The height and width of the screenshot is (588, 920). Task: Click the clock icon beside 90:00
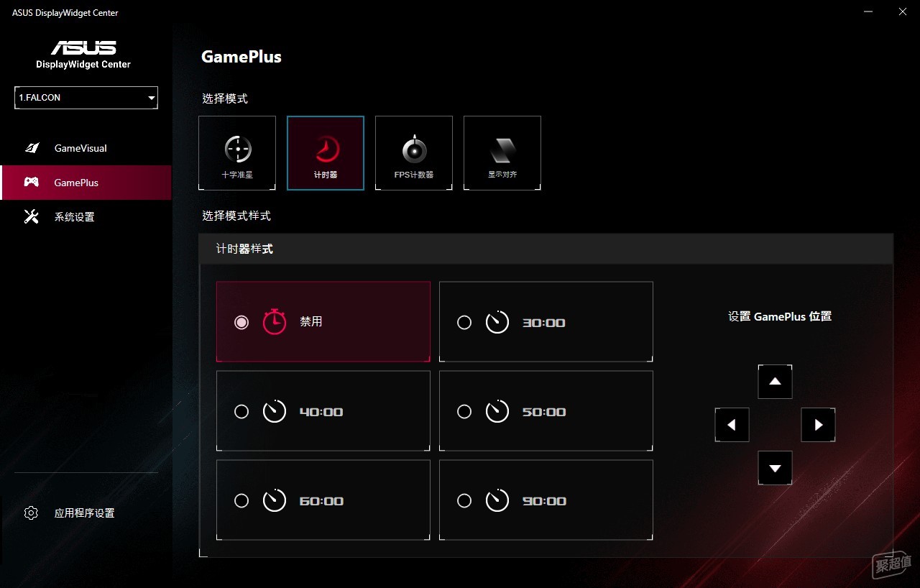[497, 500]
